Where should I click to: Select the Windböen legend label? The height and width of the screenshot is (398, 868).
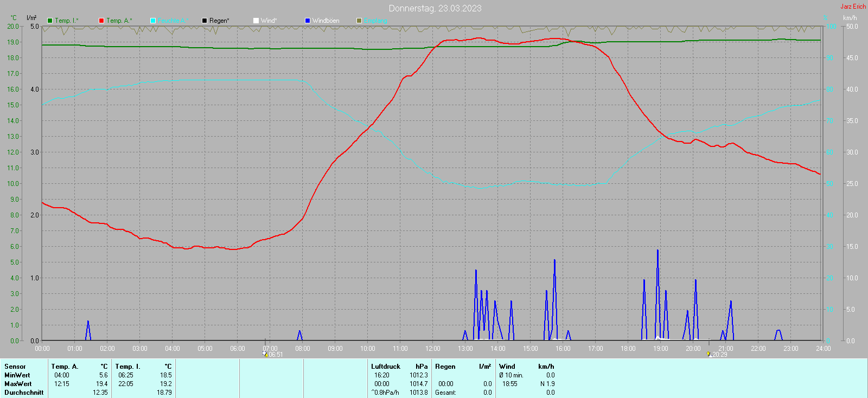(326, 21)
